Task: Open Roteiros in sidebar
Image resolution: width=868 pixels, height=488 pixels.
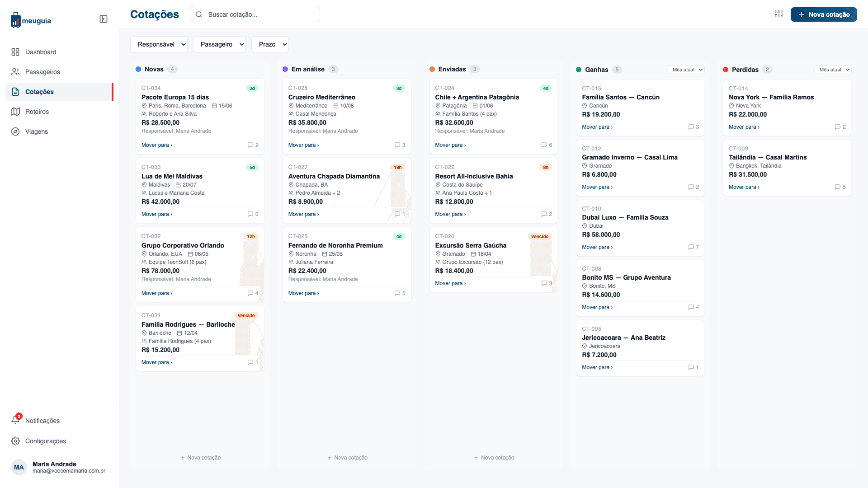Action: [x=59, y=112]
